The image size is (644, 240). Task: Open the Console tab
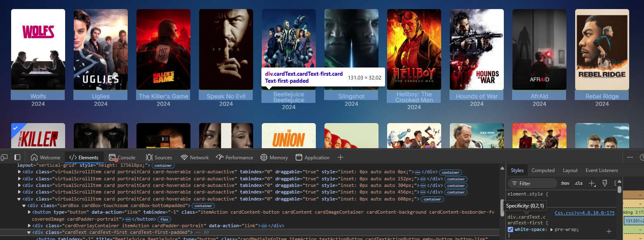[x=122, y=157]
